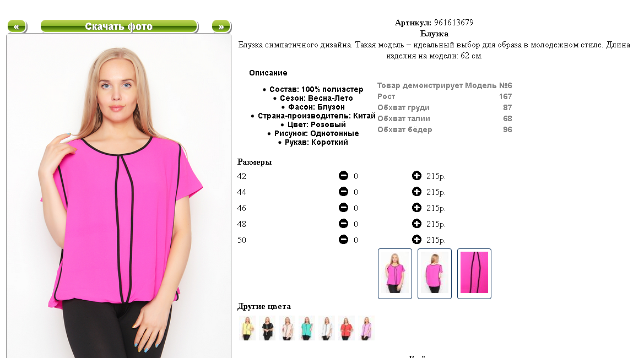Viewport: 644px width, 358px height.
Task: Select fabric close-up thumbnail
Action: (x=474, y=273)
